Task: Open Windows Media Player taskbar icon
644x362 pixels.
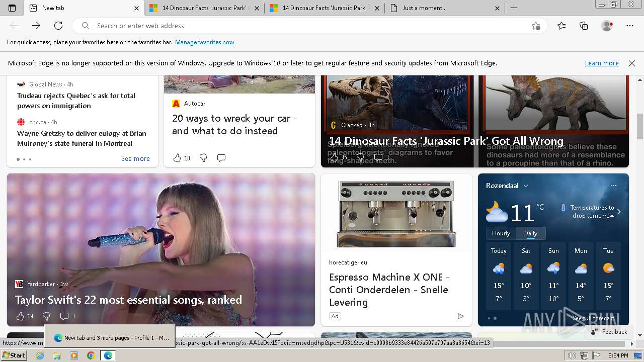Action: click(x=74, y=355)
